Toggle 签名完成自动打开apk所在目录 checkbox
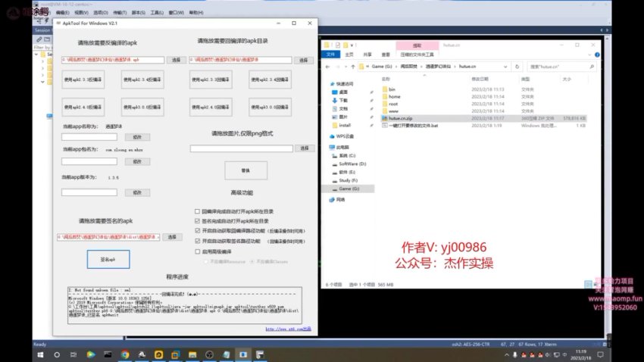This screenshot has height=362, width=644. (x=197, y=221)
